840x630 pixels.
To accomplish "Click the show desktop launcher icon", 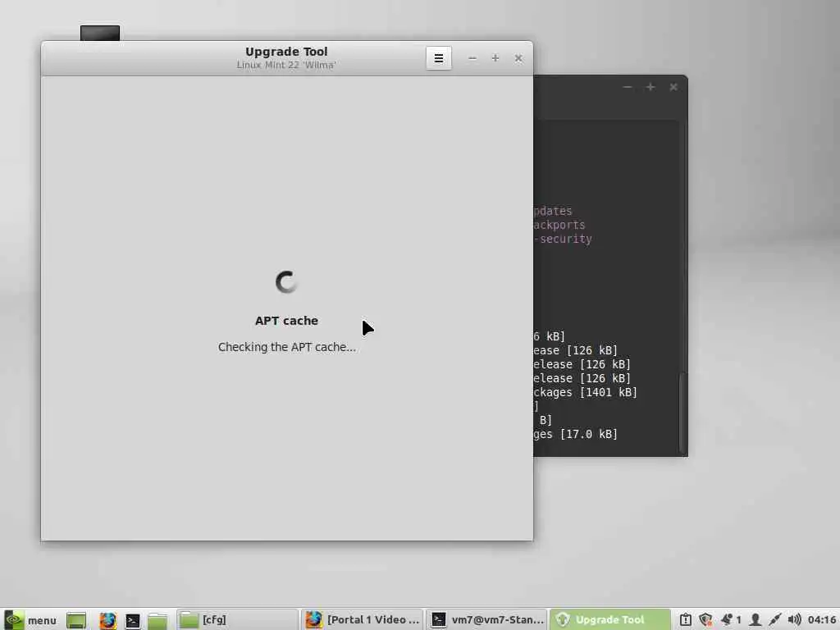I will (x=76, y=620).
